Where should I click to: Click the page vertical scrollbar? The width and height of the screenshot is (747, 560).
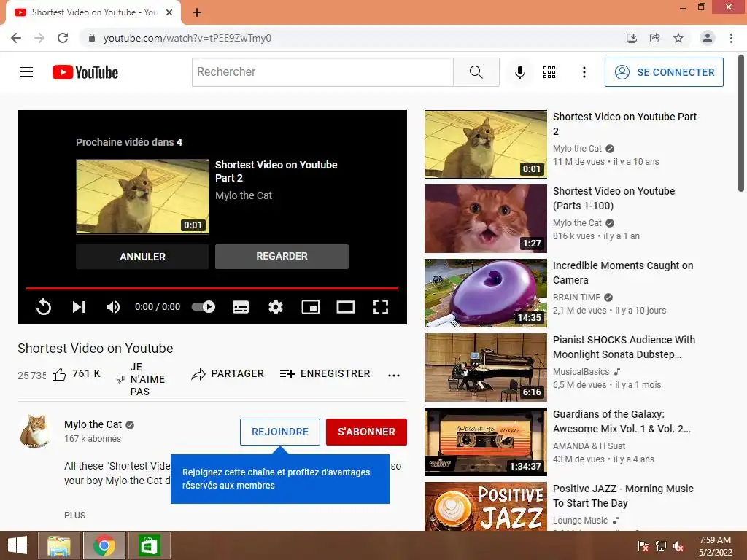pos(741,124)
